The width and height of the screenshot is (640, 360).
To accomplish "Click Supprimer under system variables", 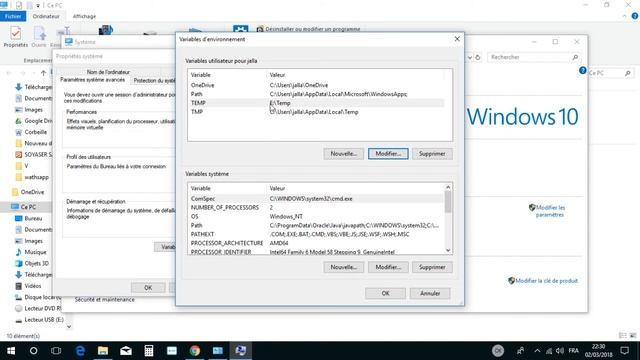I will click(x=432, y=267).
